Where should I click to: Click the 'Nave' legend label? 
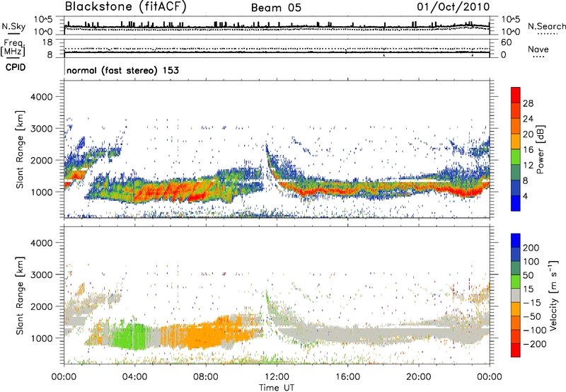tap(538, 49)
